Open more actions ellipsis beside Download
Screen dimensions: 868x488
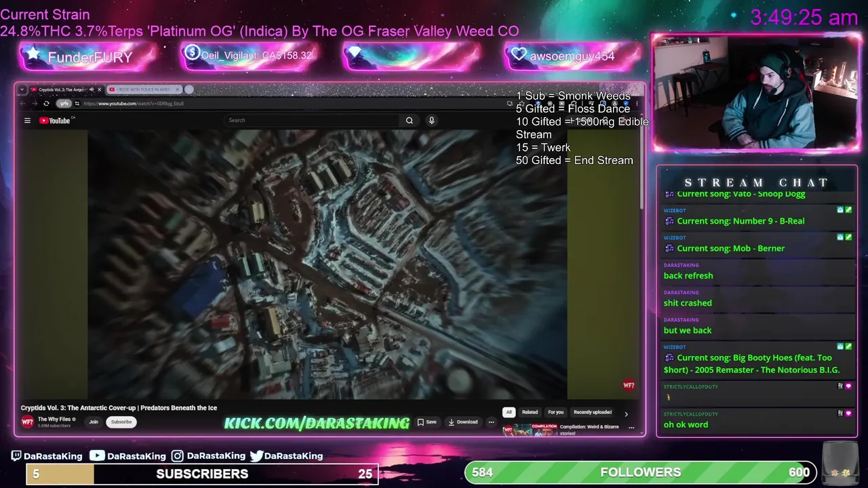(491, 422)
